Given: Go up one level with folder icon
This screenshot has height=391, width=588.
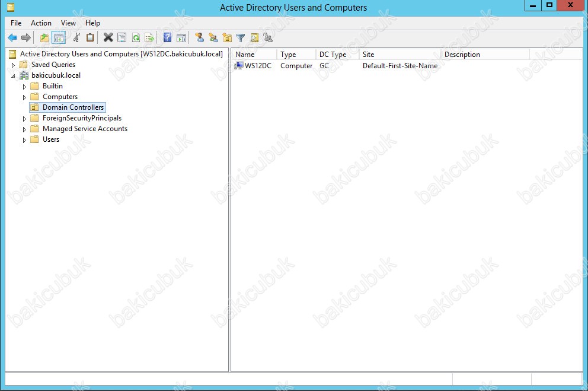Looking at the screenshot, I should (44, 37).
